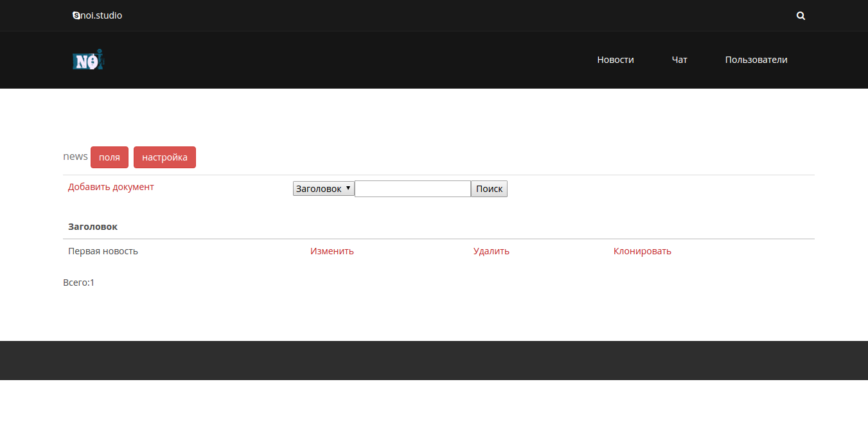Click Клонировать for Первая новость
Screen dimensions: 868x427
(x=642, y=251)
